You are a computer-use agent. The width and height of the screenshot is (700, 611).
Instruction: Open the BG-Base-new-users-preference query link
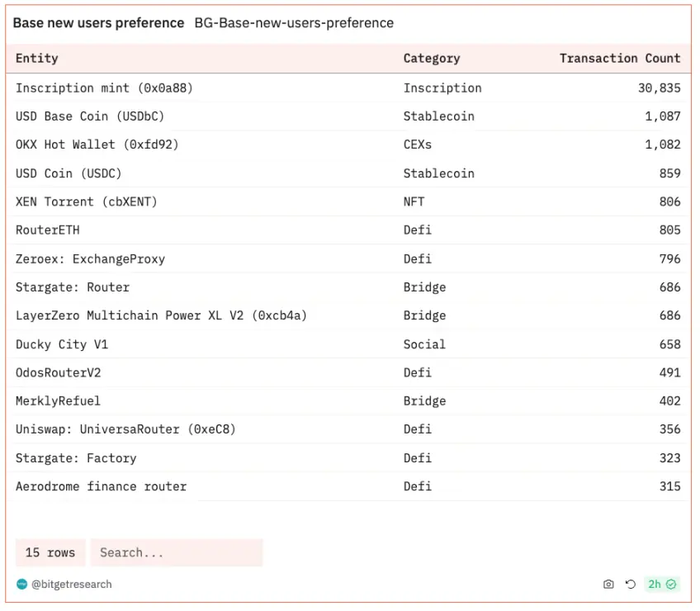294,23
